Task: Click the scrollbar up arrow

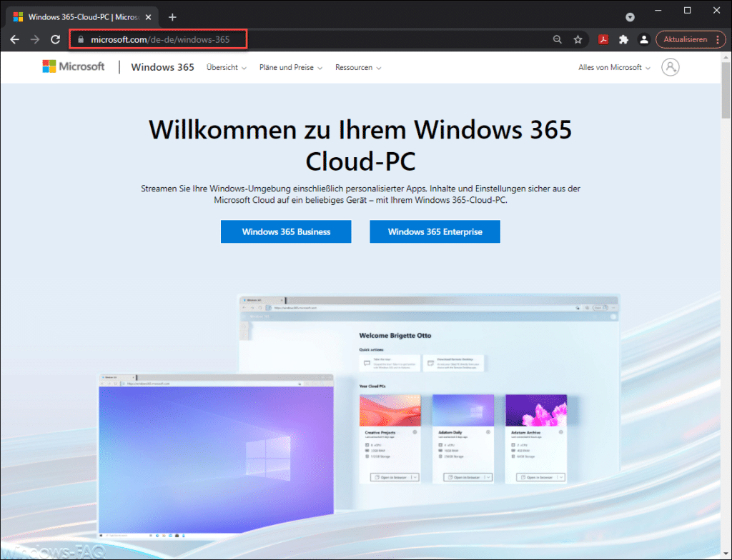Action: click(x=726, y=57)
